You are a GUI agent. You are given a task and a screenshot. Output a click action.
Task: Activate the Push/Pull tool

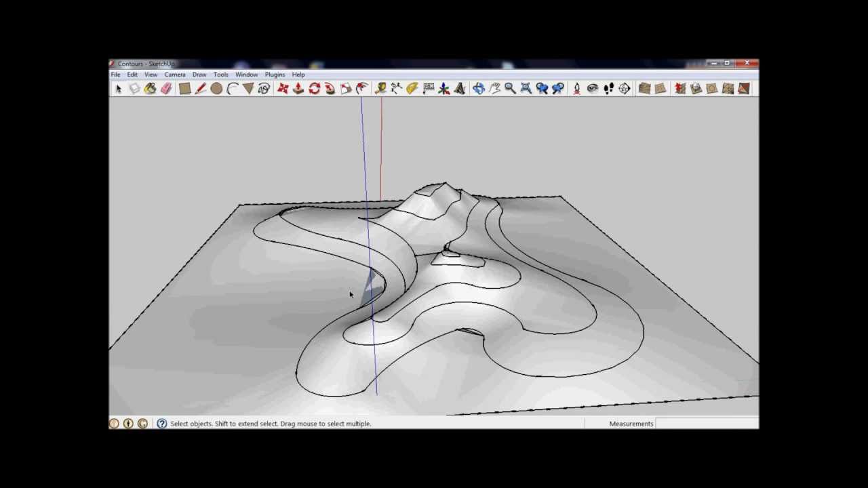(x=298, y=88)
